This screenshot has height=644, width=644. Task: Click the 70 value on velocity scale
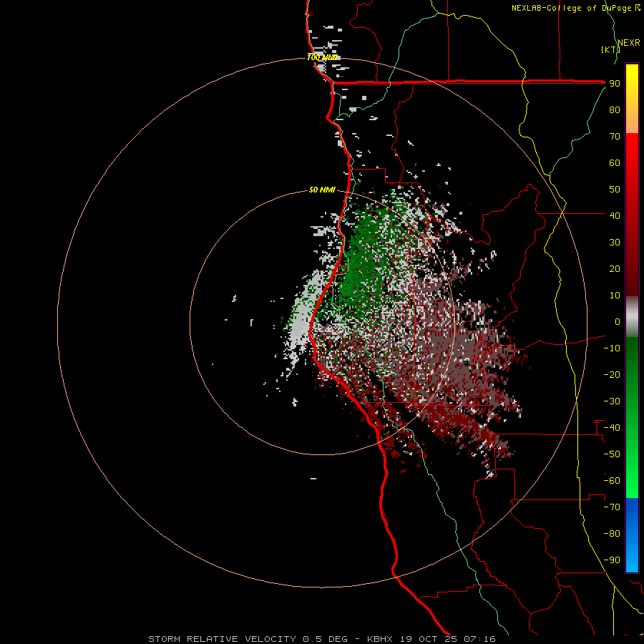click(x=615, y=137)
